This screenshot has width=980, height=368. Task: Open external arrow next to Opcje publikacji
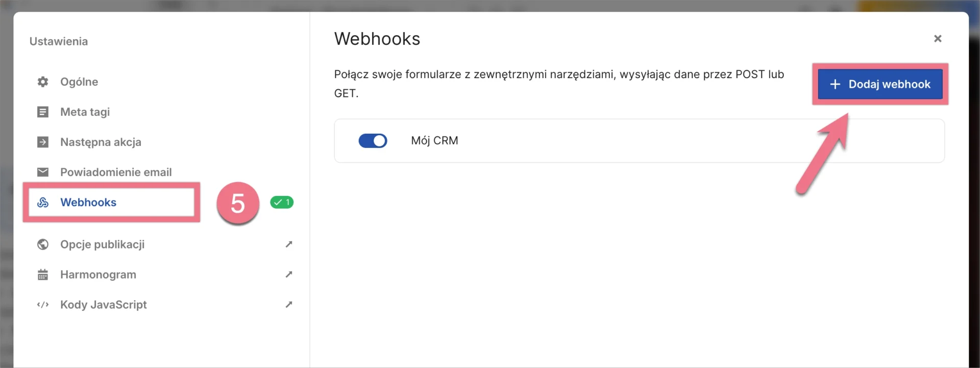point(289,244)
